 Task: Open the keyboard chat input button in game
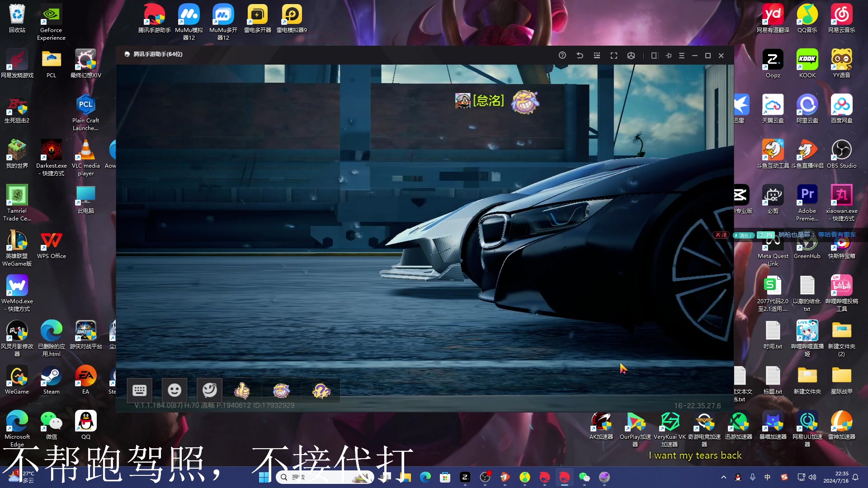139,390
